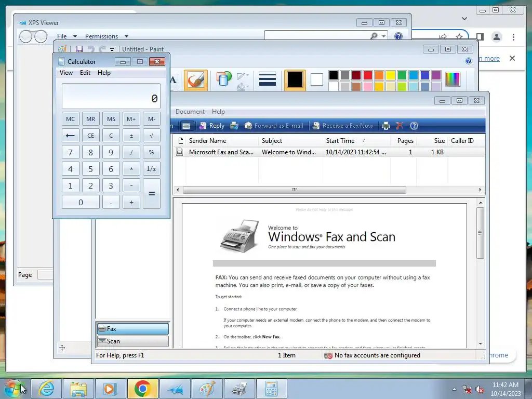Switch to Fax view in left pane
Viewport: 532px width, 399px height.
click(x=132, y=329)
